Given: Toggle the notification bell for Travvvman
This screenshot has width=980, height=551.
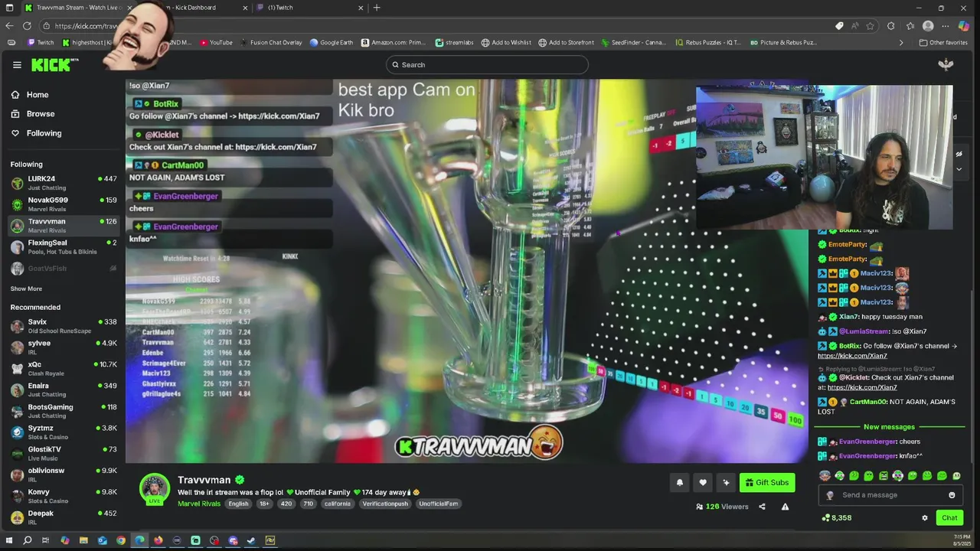Looking at the screenshot, I should (679, 482).
